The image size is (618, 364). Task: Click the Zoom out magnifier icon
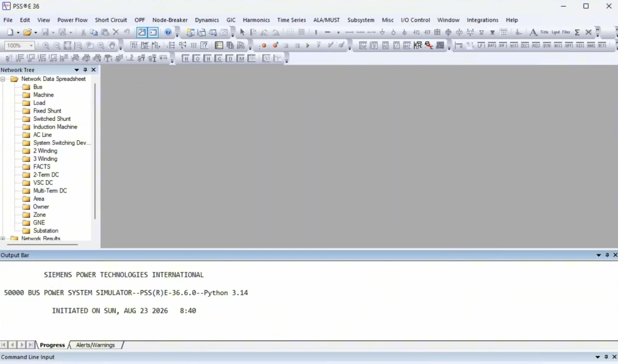coord(56,45)
